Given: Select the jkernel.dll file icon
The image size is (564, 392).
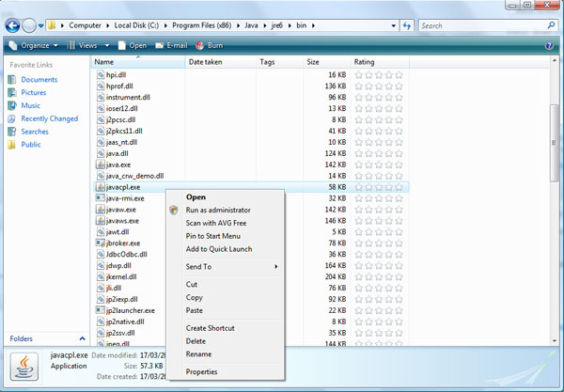Looking at the screenshot, I should pyautogui.click(x=101, y=276).
